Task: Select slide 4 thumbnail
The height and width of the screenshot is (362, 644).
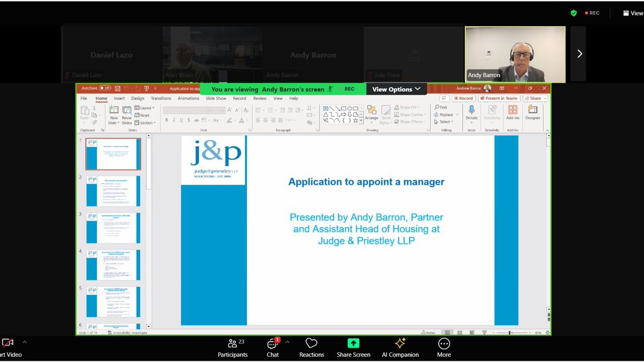Action: (x=113, y=265)
